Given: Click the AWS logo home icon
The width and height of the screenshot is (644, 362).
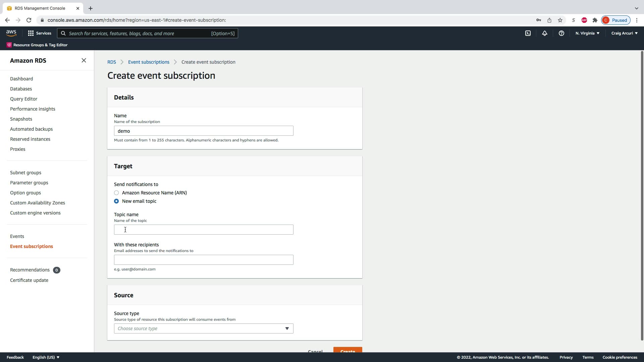Looking at the screenshot, I should pyautogui.click(x=11, y=33).
